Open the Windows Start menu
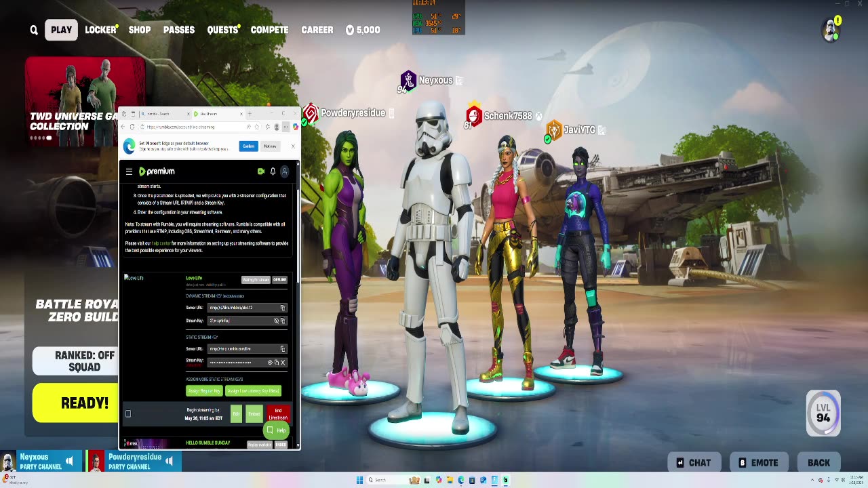868x488 pixels. (359, 480)
